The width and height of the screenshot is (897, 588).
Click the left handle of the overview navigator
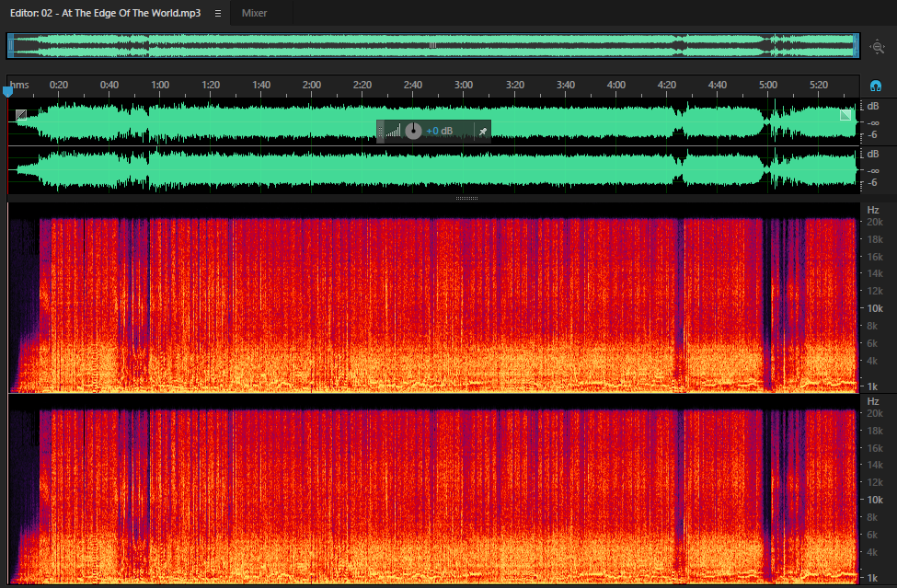(10, 46)
